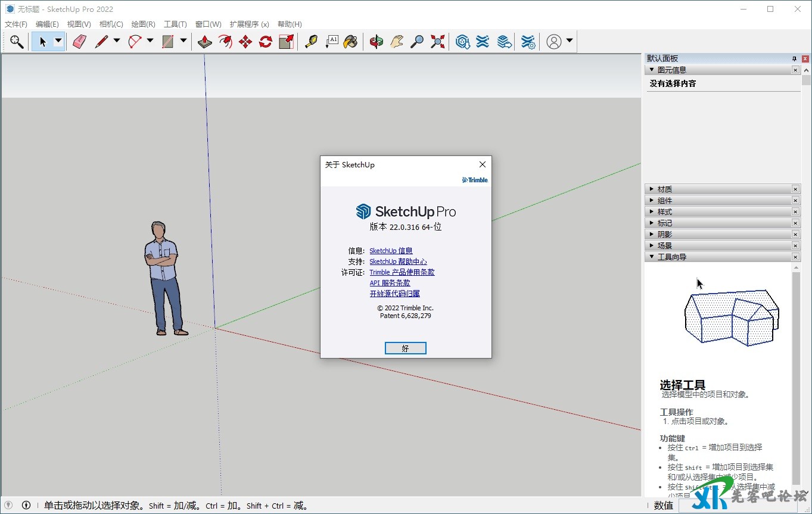Viewport: 812px width, 514px height.
Task: Open the dropdown arrow beside the Arc tool
Action: tap(150, 41)
